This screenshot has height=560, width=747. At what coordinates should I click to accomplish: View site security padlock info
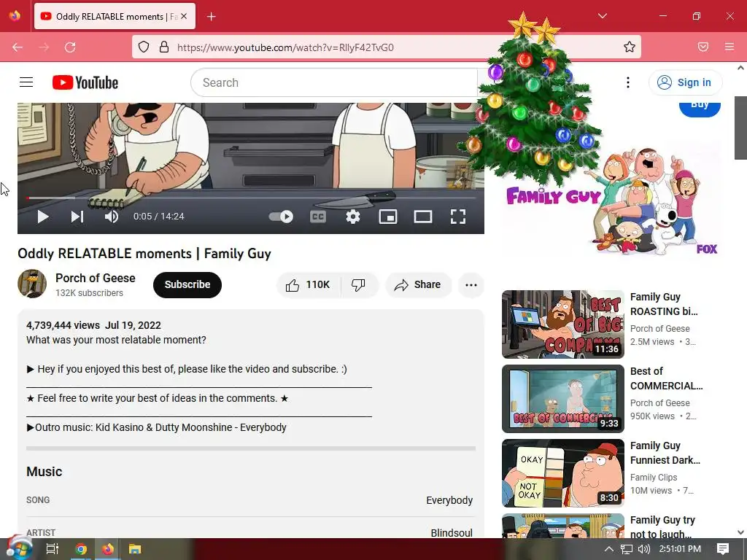coord(164,47)
